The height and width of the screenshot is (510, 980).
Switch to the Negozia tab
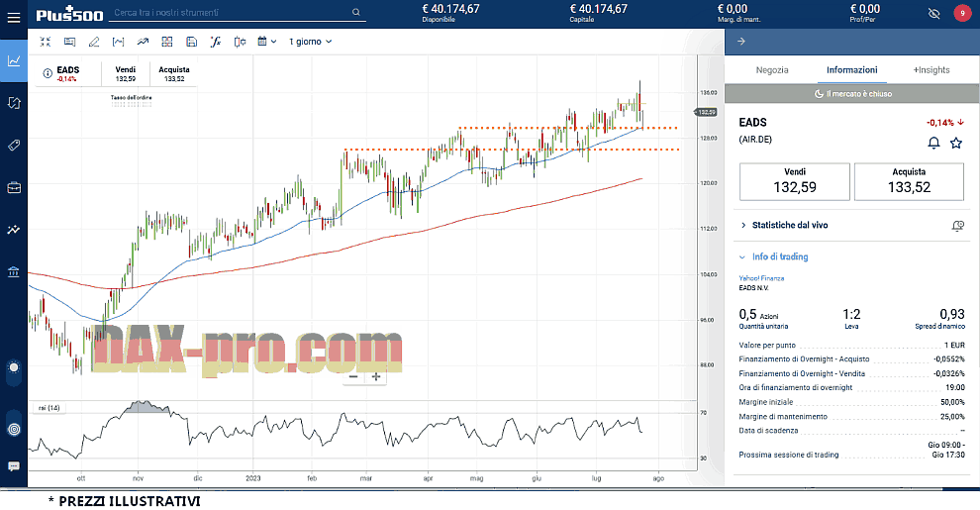tap(772, 70)
